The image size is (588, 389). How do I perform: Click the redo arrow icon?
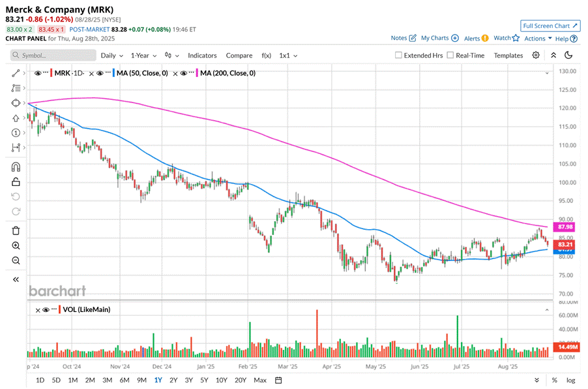pyautogui.click(x=16, y=211)
